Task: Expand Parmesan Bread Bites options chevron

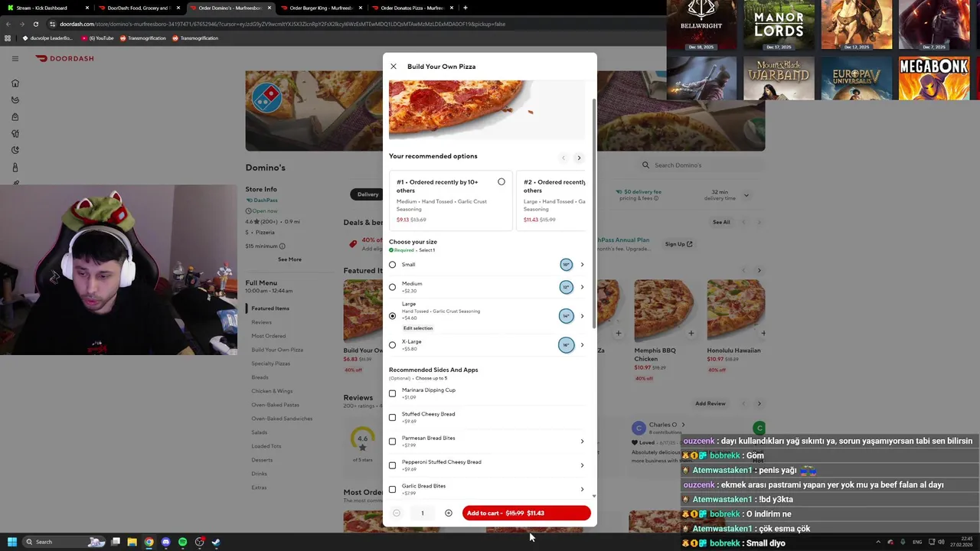Action: tap(582, 442)
